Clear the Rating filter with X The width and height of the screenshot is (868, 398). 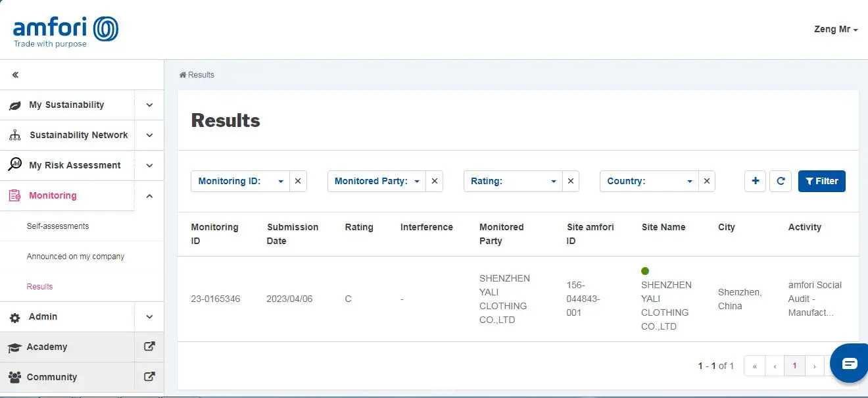[x=570, y=181]
